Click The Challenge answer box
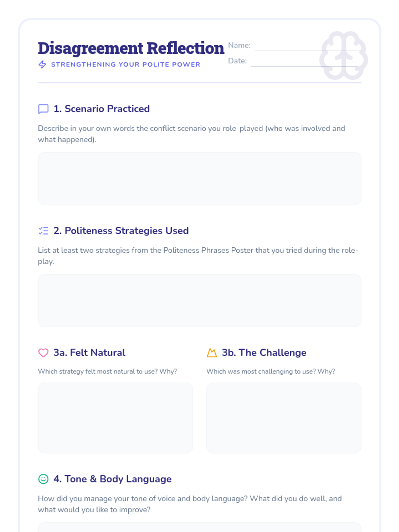This screenshot has height=532, width=399. (x=284, y=418)
